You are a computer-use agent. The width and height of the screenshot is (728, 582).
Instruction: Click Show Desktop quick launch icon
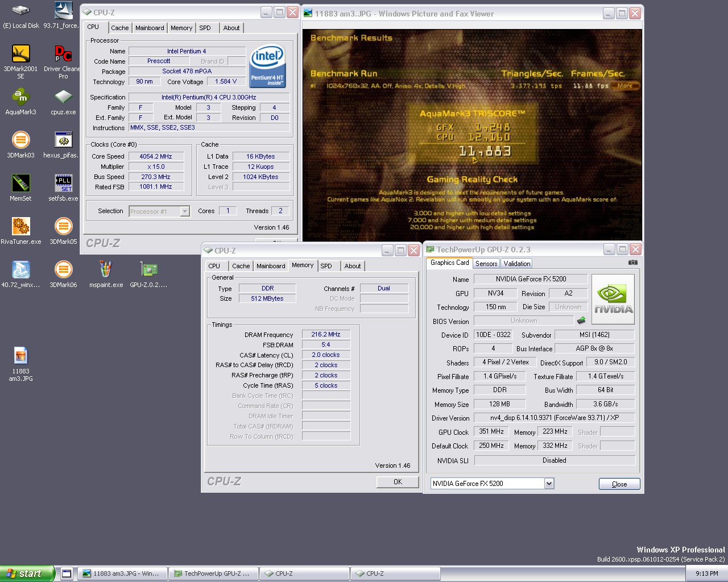(66, 573)
